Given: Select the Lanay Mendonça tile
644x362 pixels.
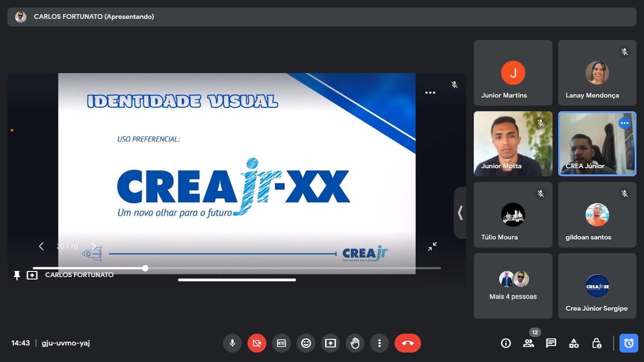Looking at the screenshot, I should [597, 73].
